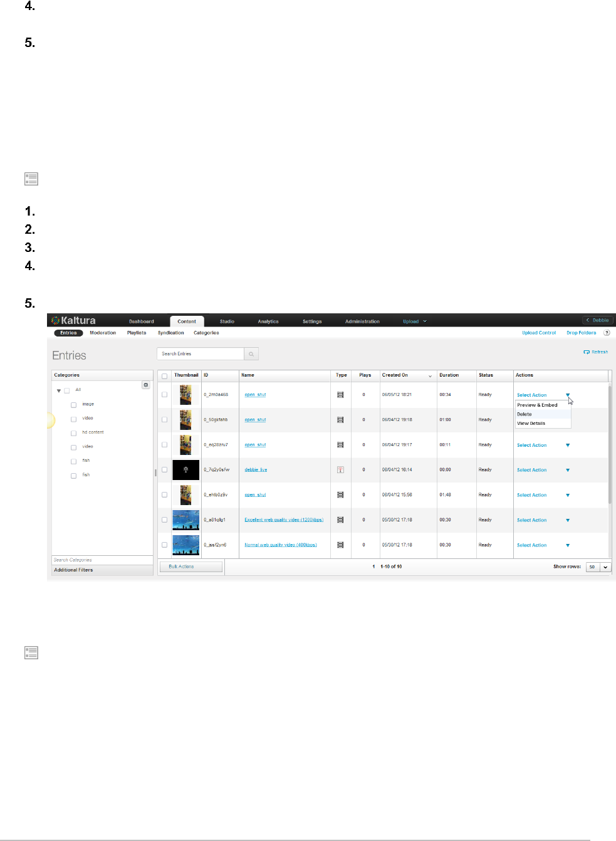
Task: Check the box for entry 0_ehtb0z9v
Action: click(165, 495)
